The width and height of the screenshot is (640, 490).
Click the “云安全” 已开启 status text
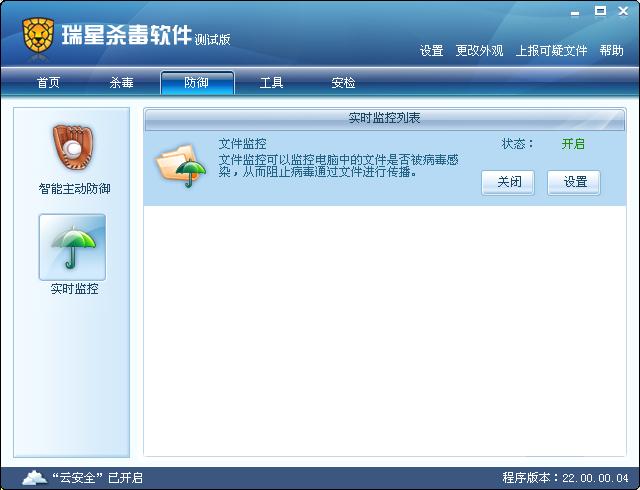coord(97,477)
